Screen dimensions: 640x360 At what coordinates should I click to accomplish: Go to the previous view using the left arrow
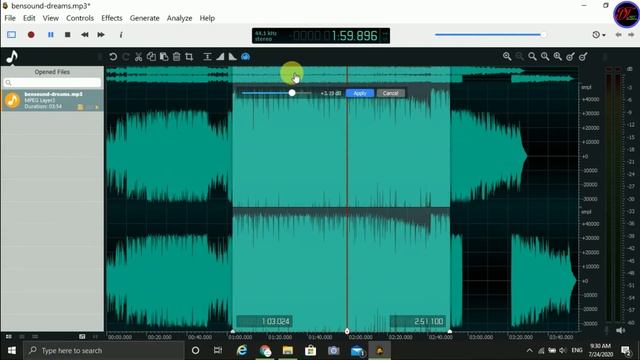click(x=618, y=35)
